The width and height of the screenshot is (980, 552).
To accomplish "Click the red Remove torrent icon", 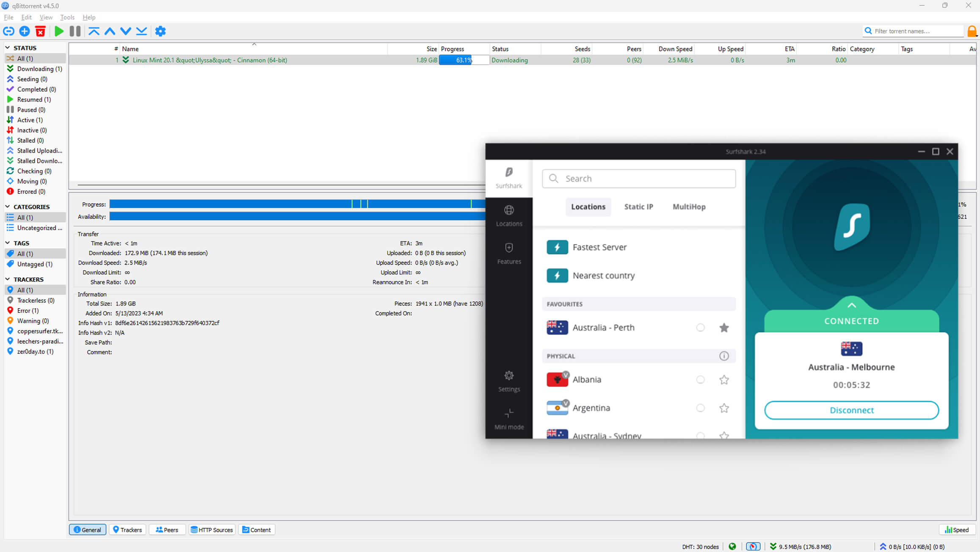I will (40, 31).
